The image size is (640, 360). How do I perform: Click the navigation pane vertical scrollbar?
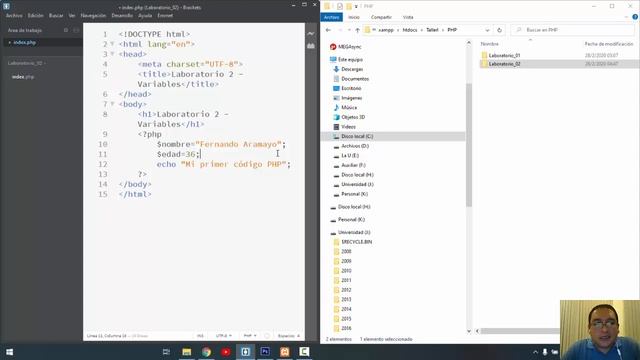point(469,145)
